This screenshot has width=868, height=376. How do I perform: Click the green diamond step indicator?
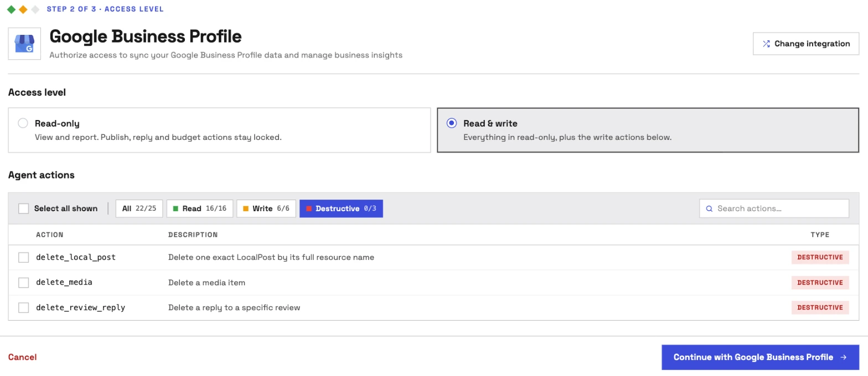tap(11, 9)
